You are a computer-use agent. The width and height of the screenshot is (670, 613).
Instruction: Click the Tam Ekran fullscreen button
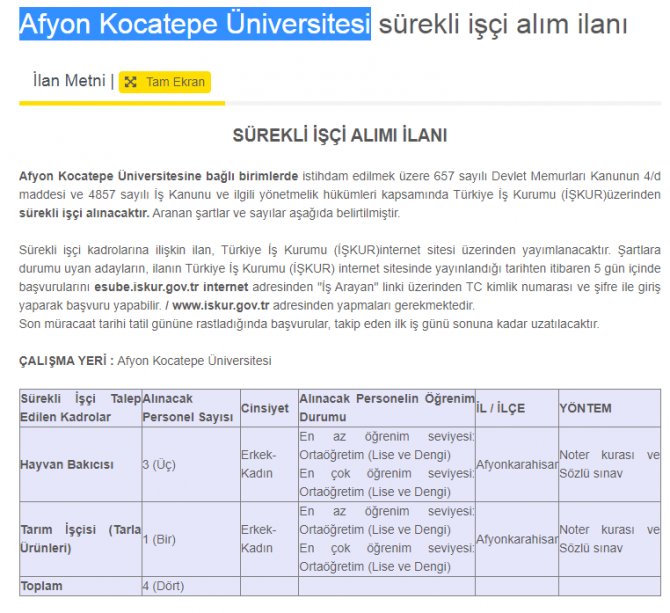165,82
